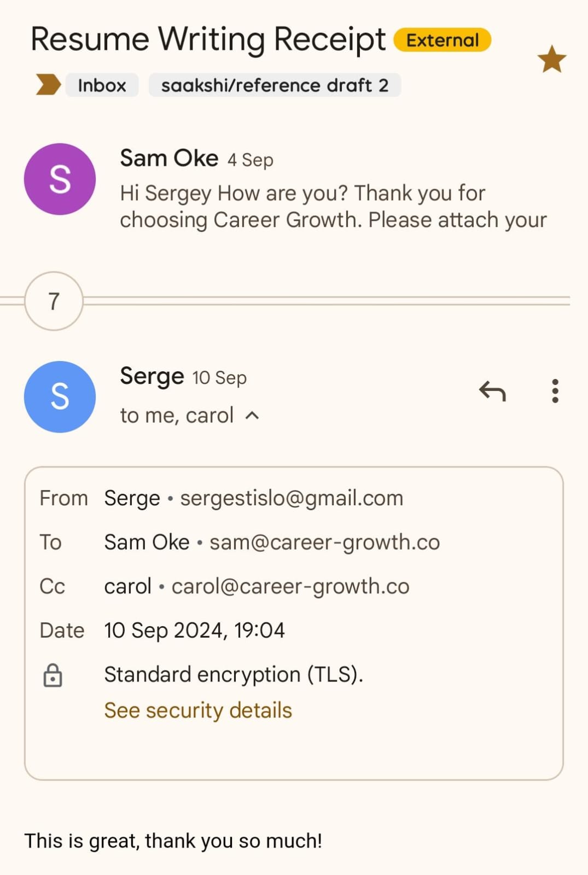Open the saakshi/reference draft 2 label
This screenshot has height=875, width=588.
275,85
